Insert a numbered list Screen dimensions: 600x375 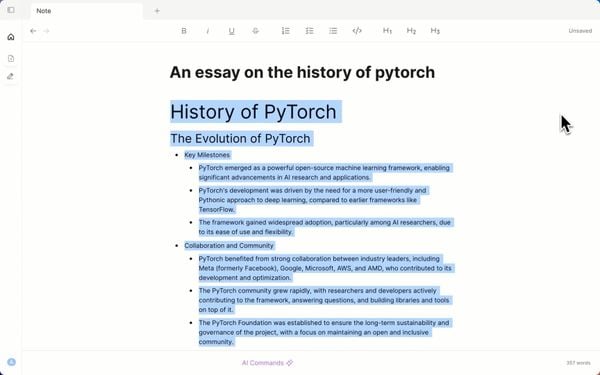pyautogui.click(x=285, y=31)
